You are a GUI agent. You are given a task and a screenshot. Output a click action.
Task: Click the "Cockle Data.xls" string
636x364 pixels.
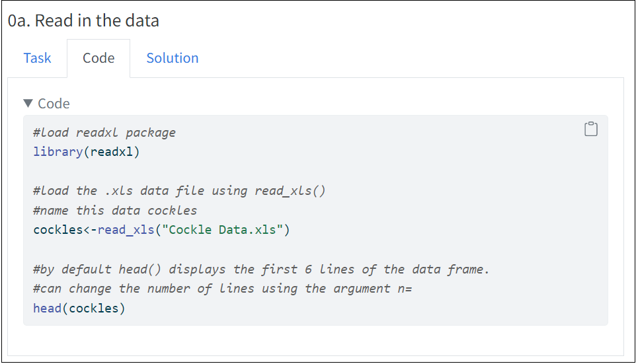[222, 230]
